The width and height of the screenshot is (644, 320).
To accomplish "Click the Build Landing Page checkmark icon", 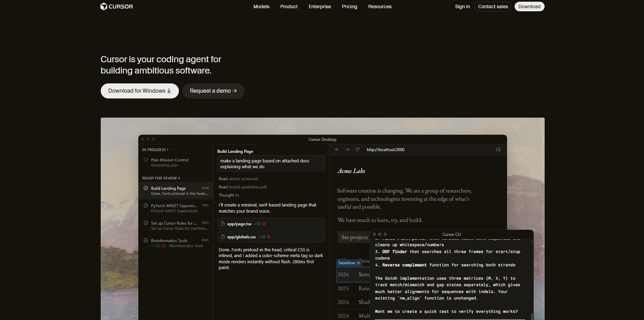I will tap(146, 188).
